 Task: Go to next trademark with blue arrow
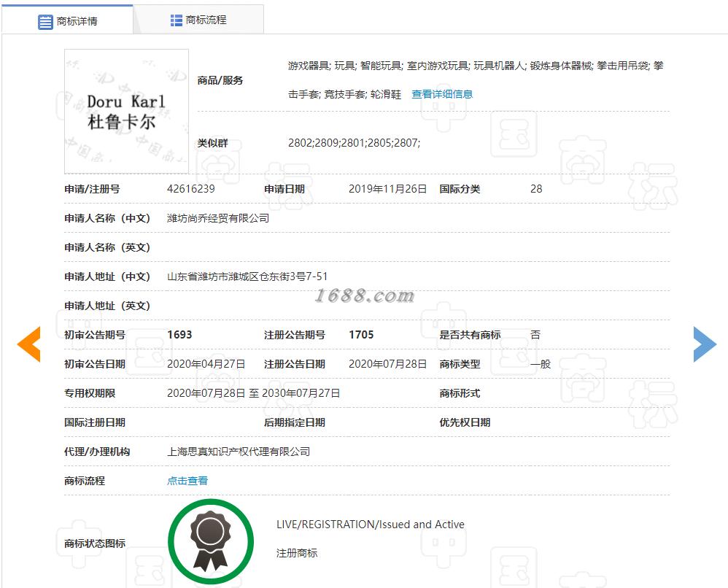[x=705, y=344]
